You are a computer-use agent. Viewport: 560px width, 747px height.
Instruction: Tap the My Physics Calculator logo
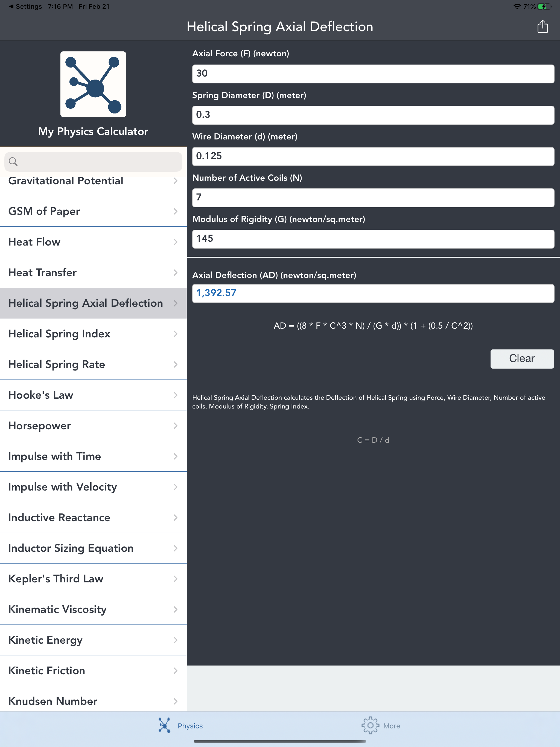click(93, 84)
